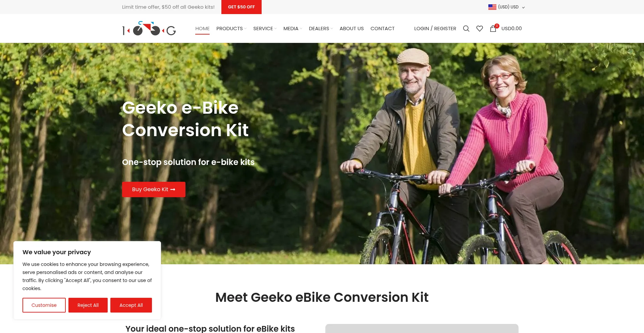Expand the USD currency selector

pos(506,7)
